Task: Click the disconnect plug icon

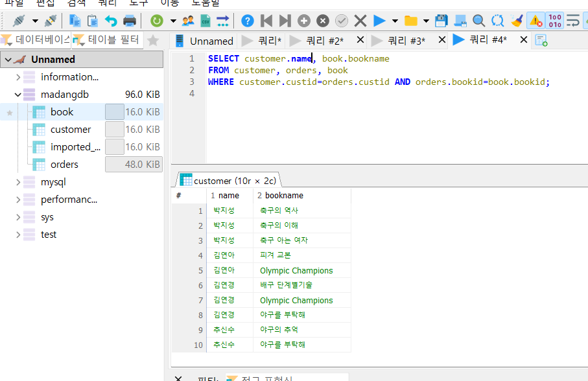Action: pos(51,21)
